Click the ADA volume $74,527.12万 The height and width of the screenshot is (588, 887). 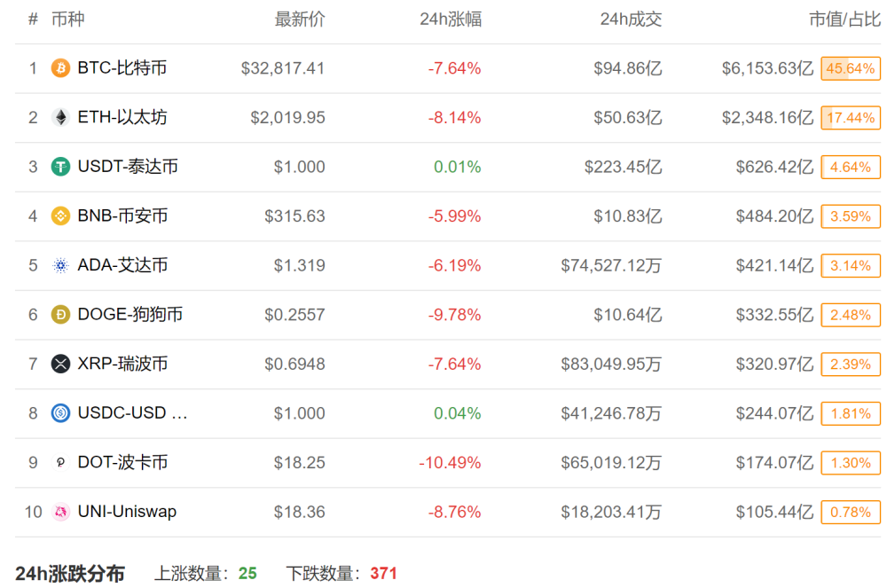coord(611,265)
